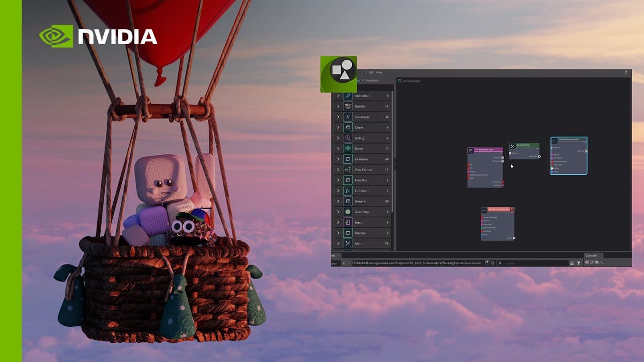This screenshot has width=644, height=362.
Task: Click the clear console icon under Console
Action: [x=587, y=262]
